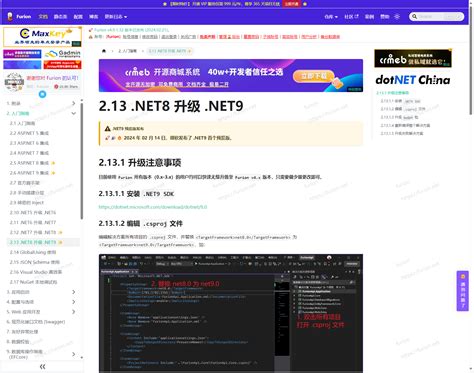The image size is (474, 373).
Task: Open the 案例 navbar link
Action: [369, 16]
